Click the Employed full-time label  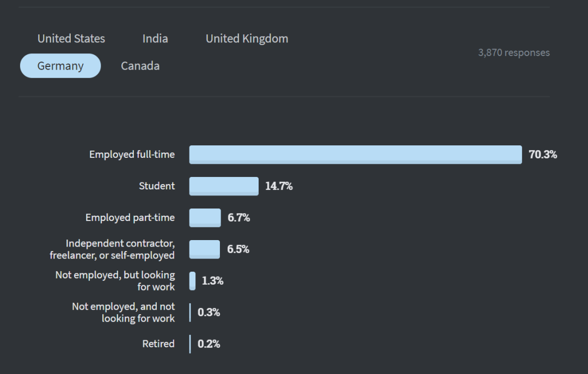[x=132, y=155]
